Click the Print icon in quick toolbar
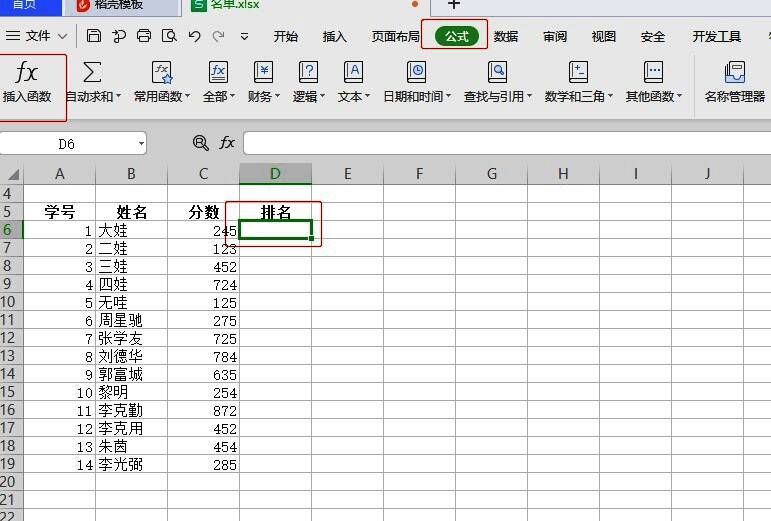The image size is (771, 521). click(144, 36)
